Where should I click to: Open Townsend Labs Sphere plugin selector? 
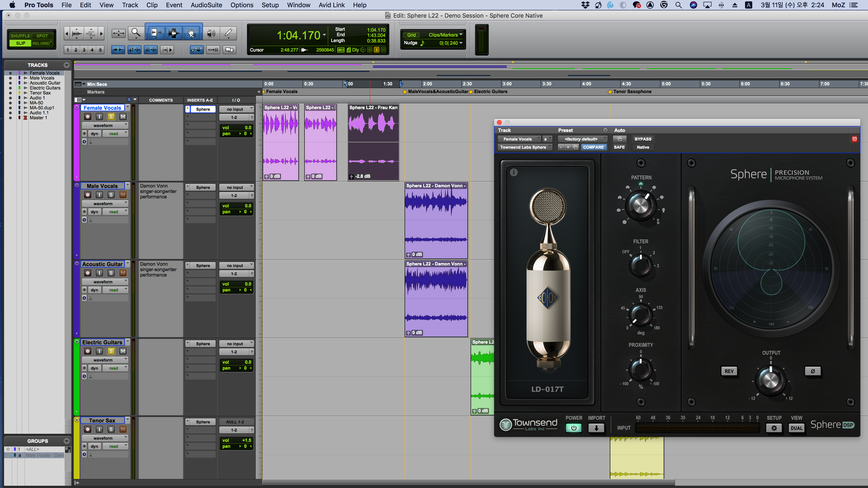pos(525,147)
